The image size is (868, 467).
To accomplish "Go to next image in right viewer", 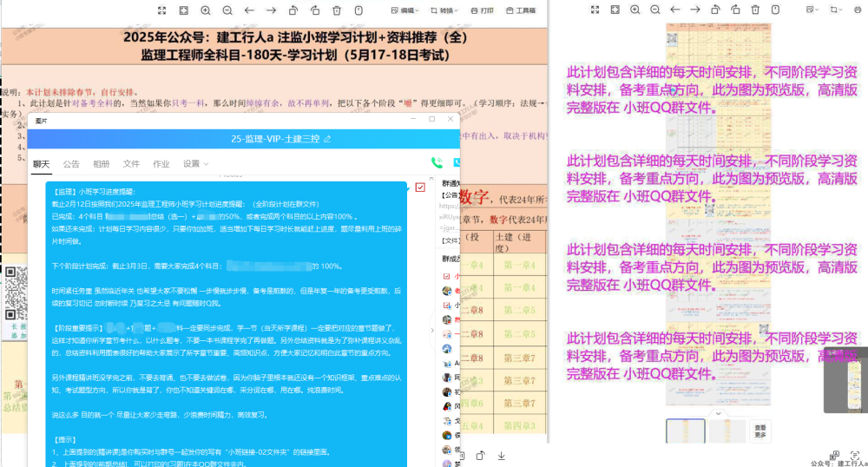I will point(695,10).
